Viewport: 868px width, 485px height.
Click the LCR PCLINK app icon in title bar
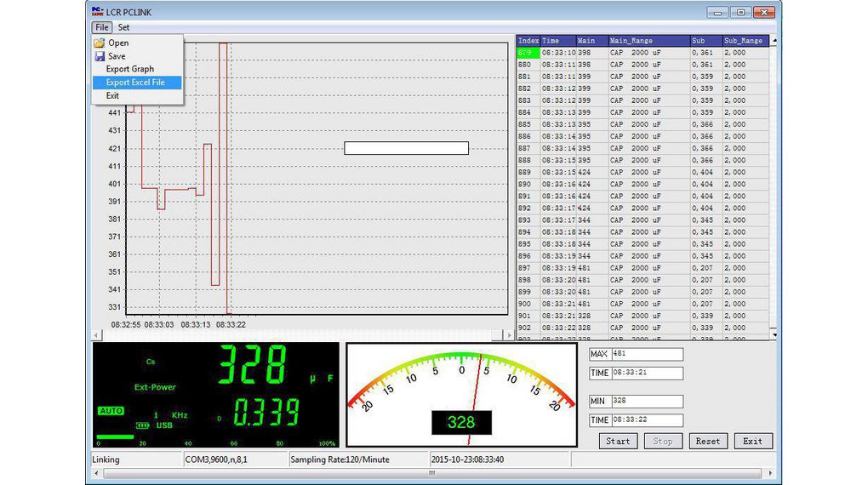click(96, 12)
